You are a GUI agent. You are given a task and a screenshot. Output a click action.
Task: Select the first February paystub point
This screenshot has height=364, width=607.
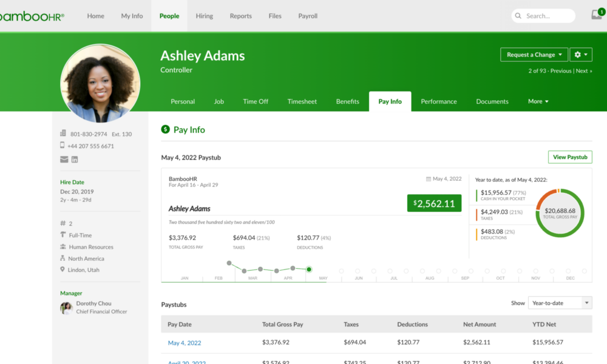(x=229, y=263)
